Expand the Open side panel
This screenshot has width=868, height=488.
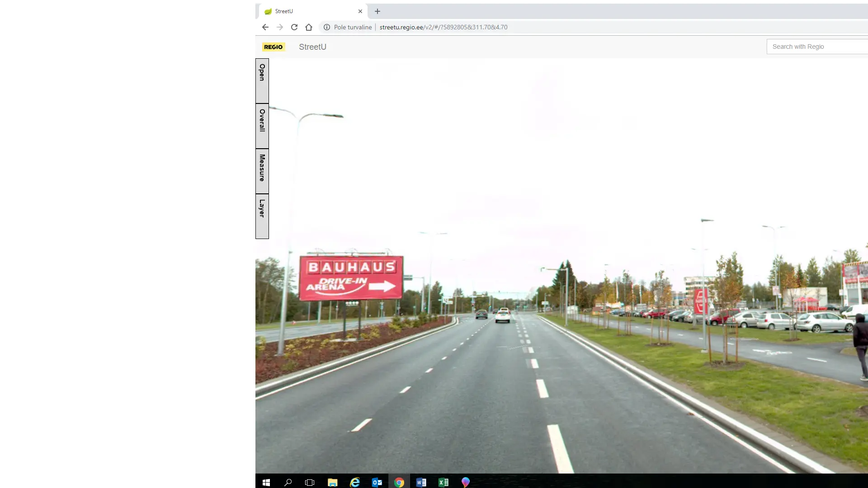[262, 81]
